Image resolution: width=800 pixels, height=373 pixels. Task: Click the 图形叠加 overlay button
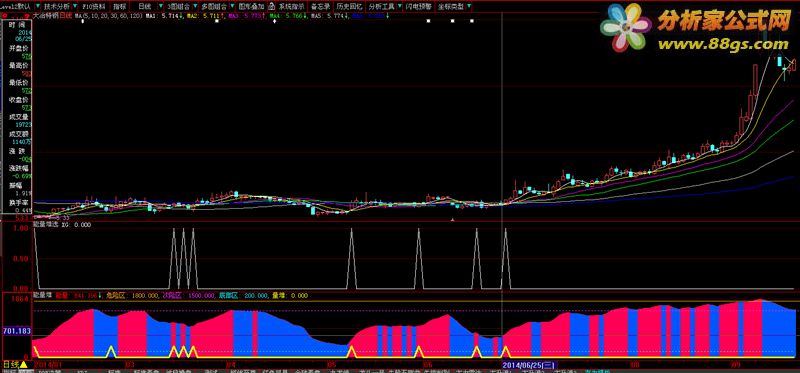(x=252, y=7)
